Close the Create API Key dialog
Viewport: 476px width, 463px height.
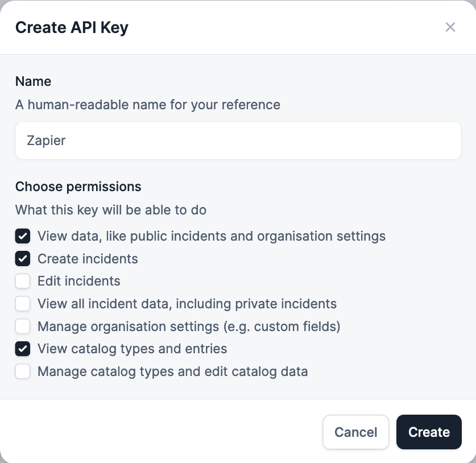click(450, 27)
